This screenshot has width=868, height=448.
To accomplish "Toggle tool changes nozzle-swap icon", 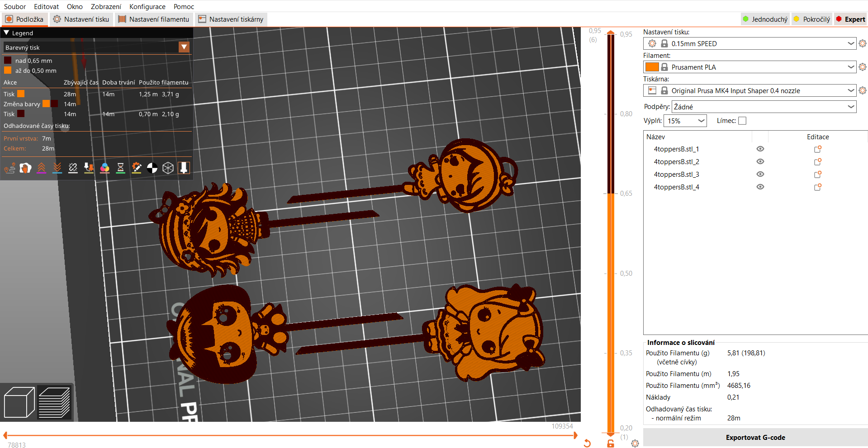I will 89,168.
